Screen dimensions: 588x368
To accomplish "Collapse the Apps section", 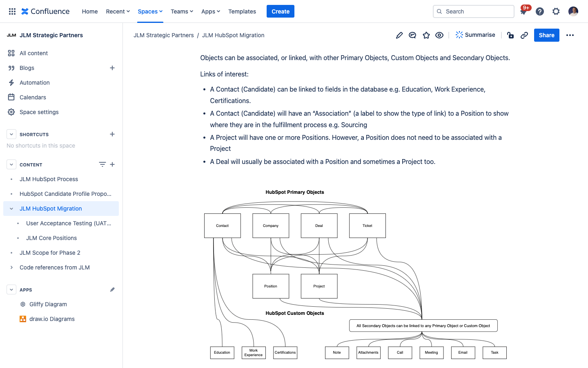I will pos(11,289).
